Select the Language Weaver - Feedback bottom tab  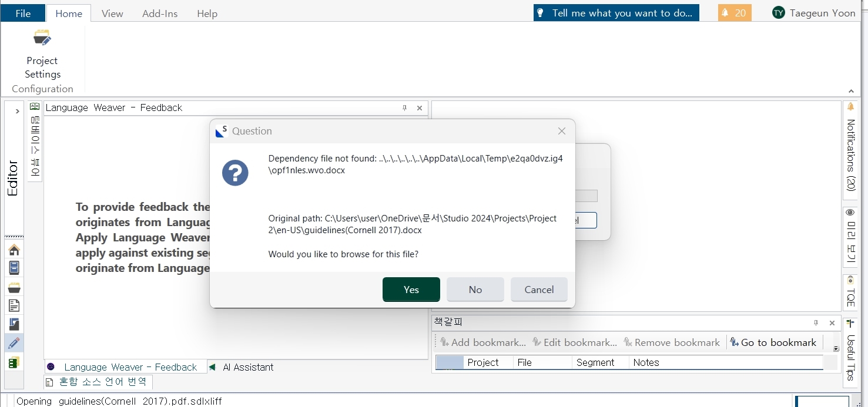[x=125, y=367]
